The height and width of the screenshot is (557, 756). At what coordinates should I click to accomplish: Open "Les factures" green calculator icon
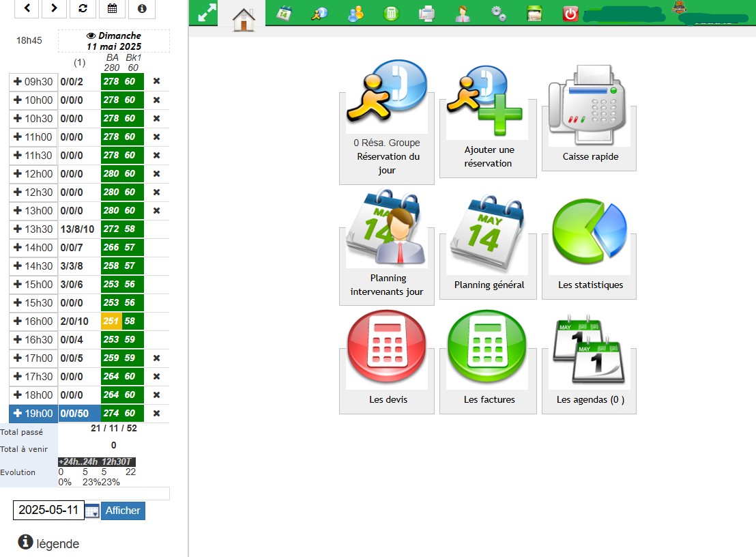click(x=488, y=348)
